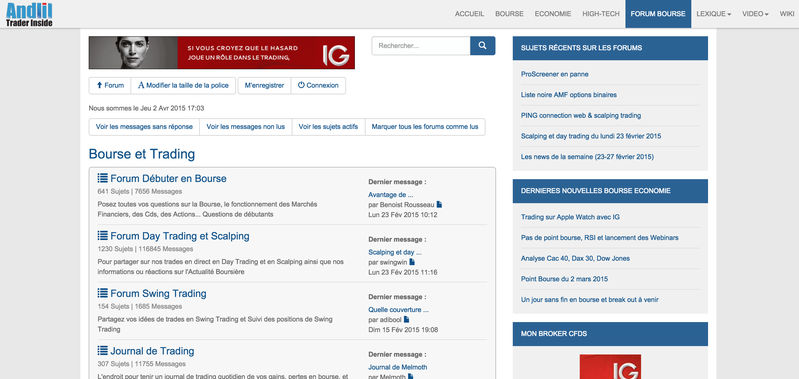This screenshot has height=379, width=799.
Task: Open recent topic ProScreener en panne
Action: tap(554, 74)
